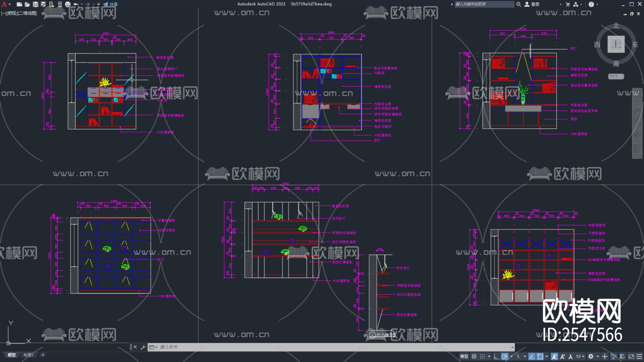The image size is (644, 362).
Task: Click the viewport [-] control label
Action: [3, 13]
